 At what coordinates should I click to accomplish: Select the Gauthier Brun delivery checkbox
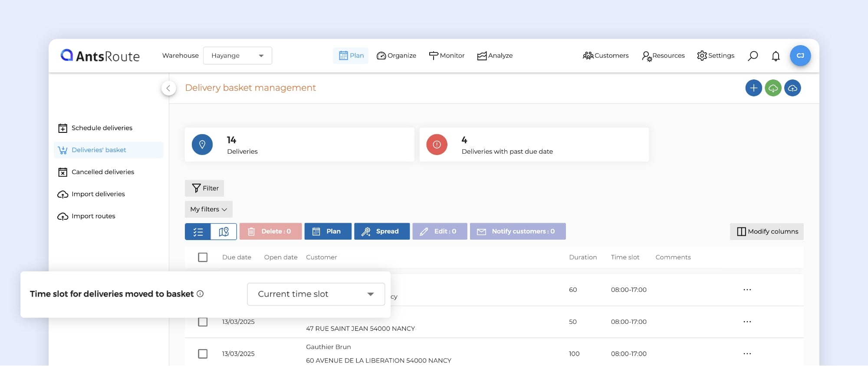click(203, 354)
